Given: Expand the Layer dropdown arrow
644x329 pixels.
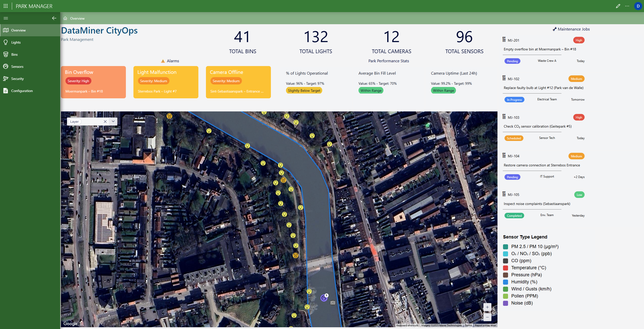Looking at the screenshot, I should 113,122.
